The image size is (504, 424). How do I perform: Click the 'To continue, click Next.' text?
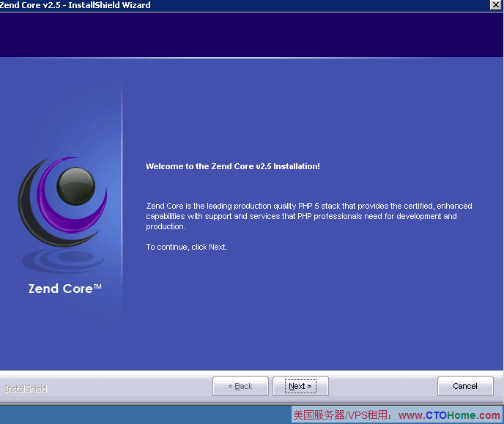pyautogui.click(x=187, y=247)
